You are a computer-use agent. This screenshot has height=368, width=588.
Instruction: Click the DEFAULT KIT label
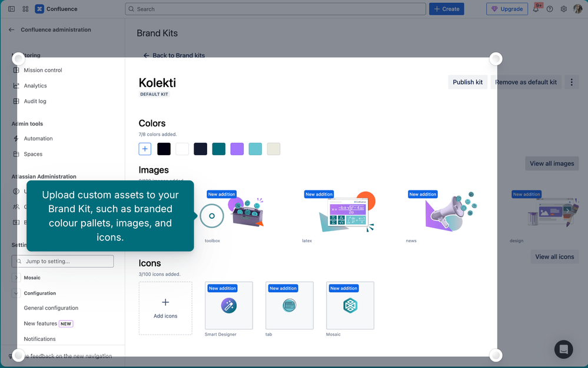click(x=154, y=94)
